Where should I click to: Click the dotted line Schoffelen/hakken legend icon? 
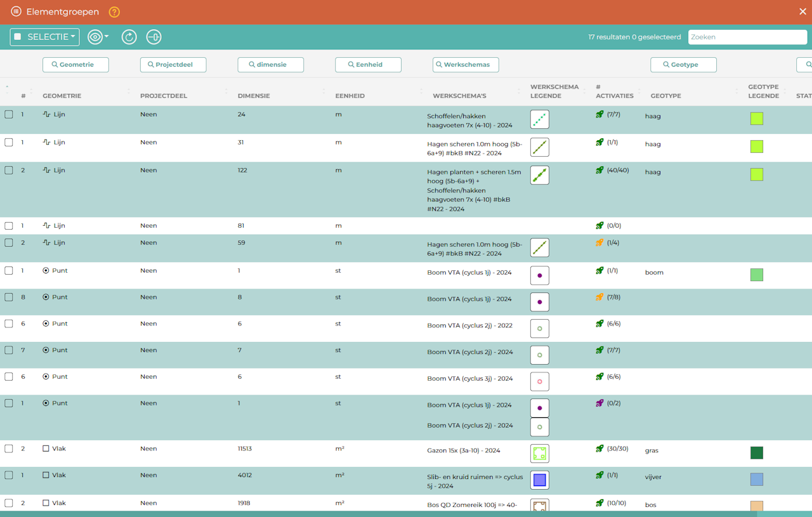pos(539,119)
